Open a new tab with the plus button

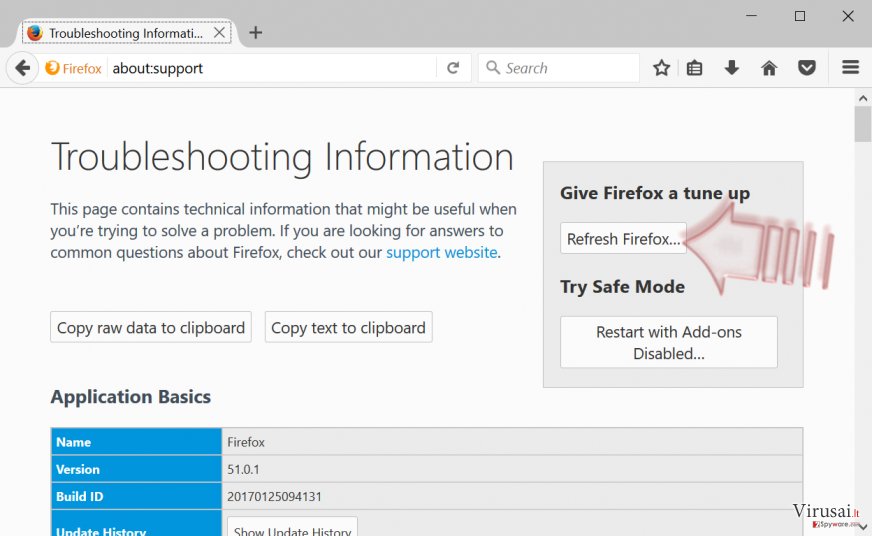pyautogui.click(x=255, y=33)
